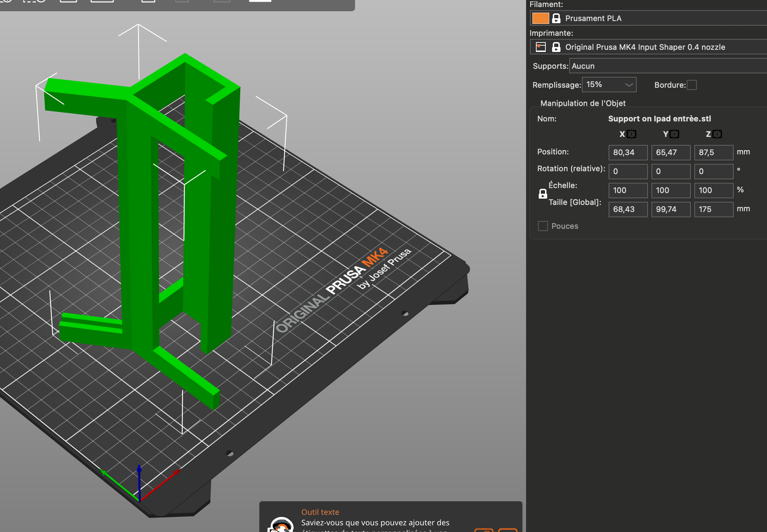Check the Pouces checkbox
Viewport: 767px width, 532px height.
click(x=543, y=226)
